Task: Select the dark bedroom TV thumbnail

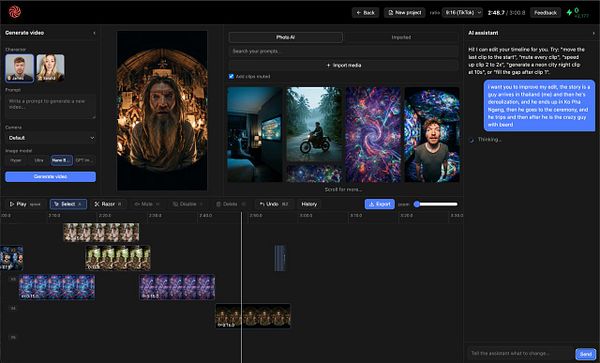Action: click(255, 134)
